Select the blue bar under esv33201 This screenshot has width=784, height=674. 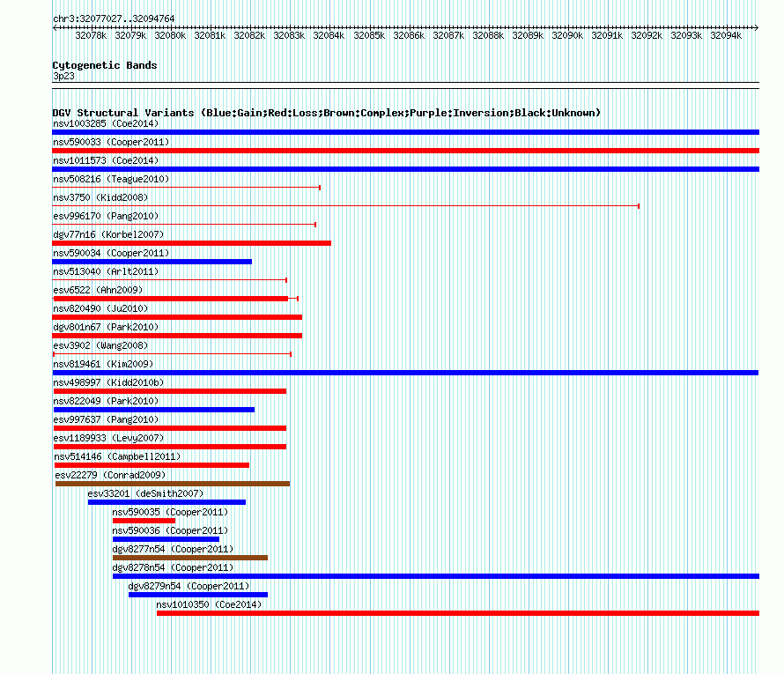(x=167, y=502)
